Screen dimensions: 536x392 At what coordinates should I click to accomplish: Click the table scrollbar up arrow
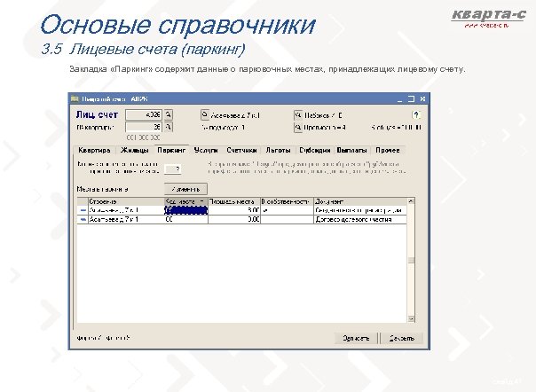[411, 201]
